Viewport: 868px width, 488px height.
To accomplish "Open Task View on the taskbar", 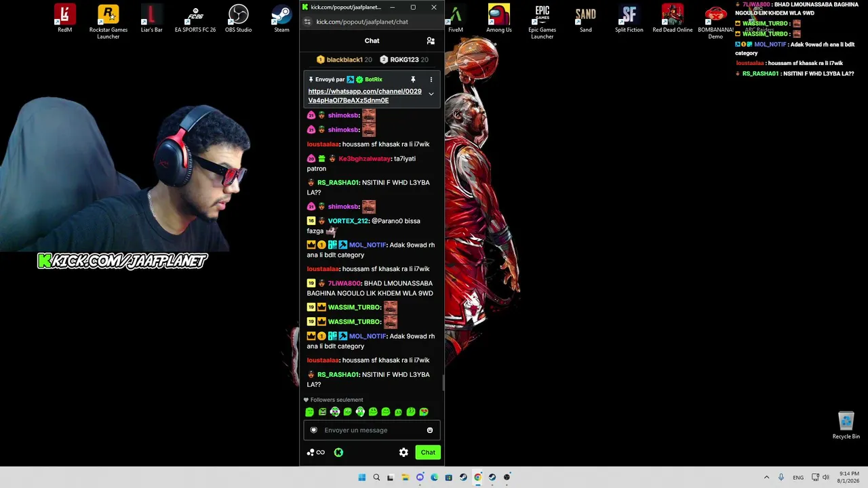I will click(x=390, y=477).
